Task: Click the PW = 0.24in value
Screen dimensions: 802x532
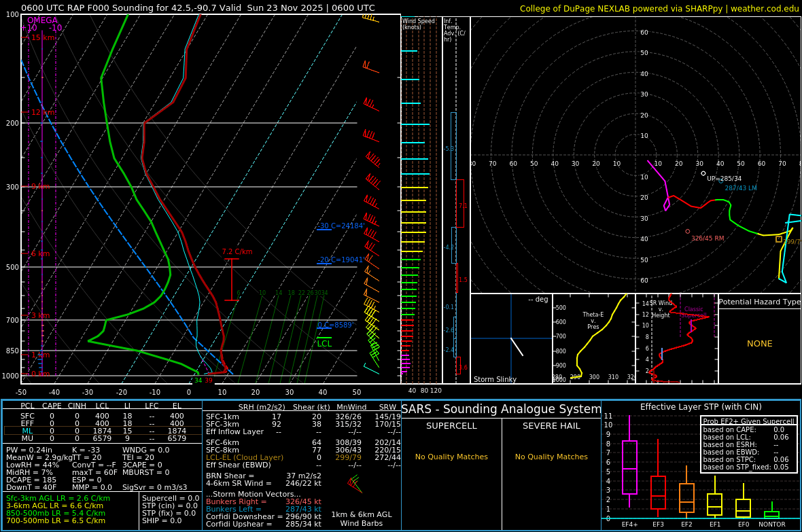Action: click(29, 450)
